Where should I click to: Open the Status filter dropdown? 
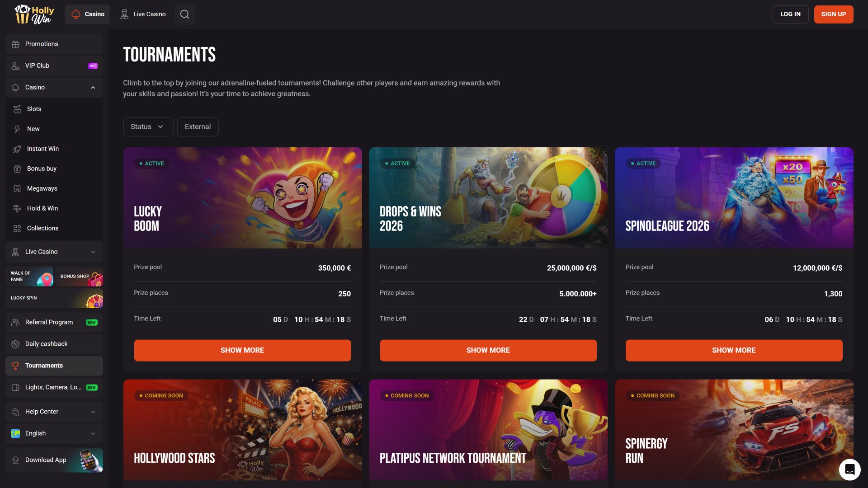coord(148,127)
